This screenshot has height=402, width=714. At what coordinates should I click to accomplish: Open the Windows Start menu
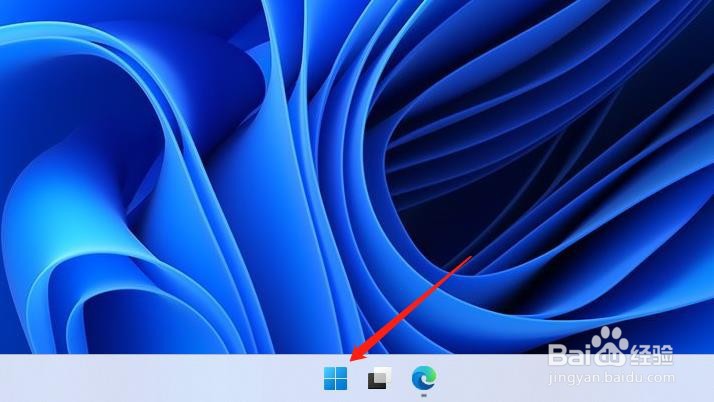[335, 379]
